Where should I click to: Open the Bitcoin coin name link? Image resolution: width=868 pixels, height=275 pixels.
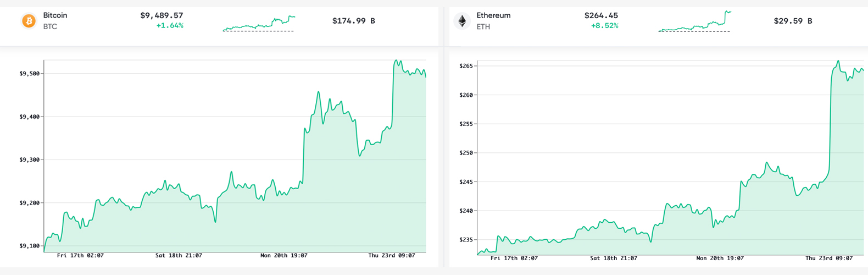click(55, 15)
